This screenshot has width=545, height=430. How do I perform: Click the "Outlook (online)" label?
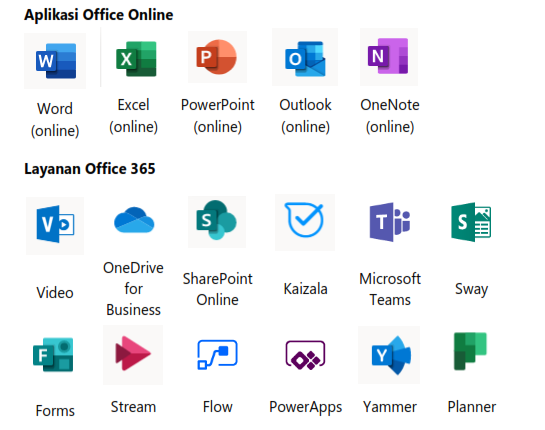click(x=306, y=116)
